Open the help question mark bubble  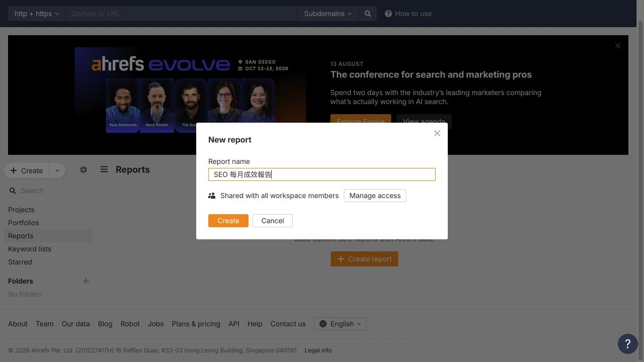(x=627, y=344)
